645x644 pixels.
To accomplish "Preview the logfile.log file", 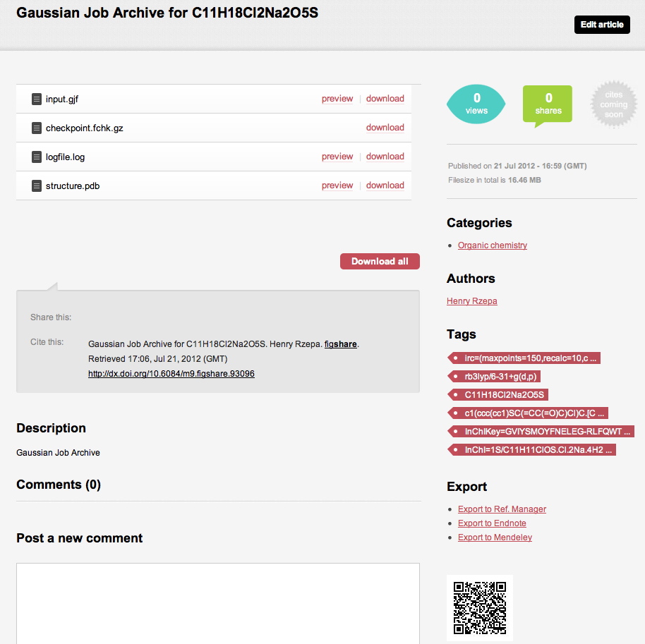I will [337, 157].
